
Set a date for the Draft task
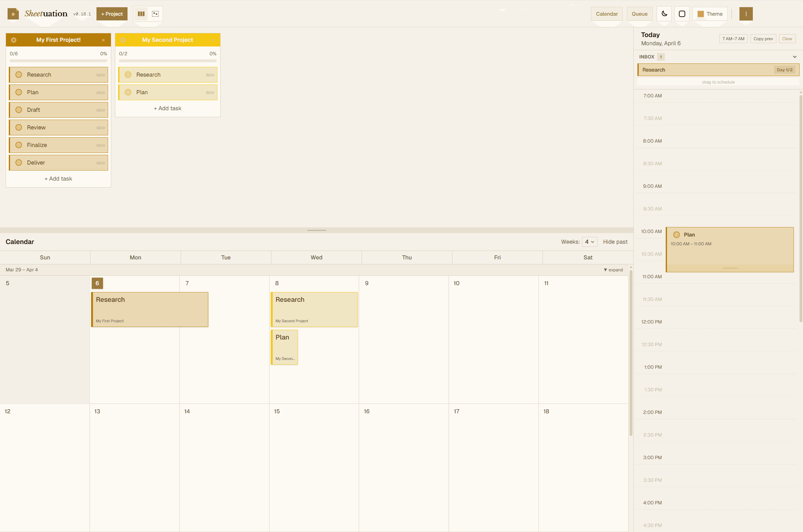pos(100,110)
